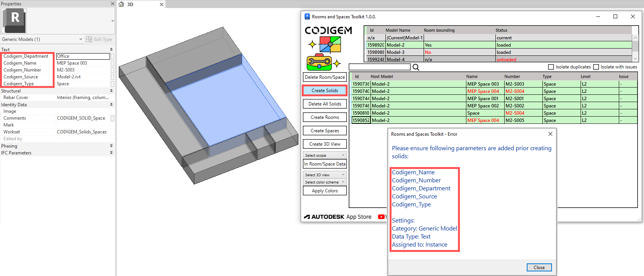Image resolution: width=644 pixels, height=276 pixels.
Task: Select the (Current)Model-1 row
Action: click(499, 38)
